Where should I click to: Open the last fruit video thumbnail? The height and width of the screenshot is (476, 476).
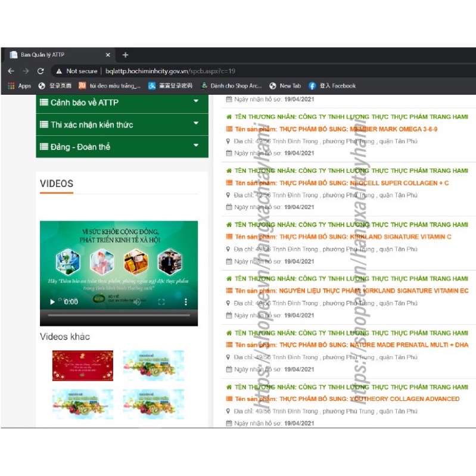tap(153, 404)
